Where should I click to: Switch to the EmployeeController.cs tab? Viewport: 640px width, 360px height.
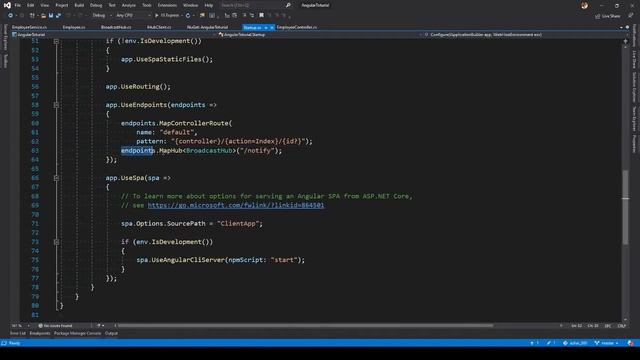coord(297,27)
